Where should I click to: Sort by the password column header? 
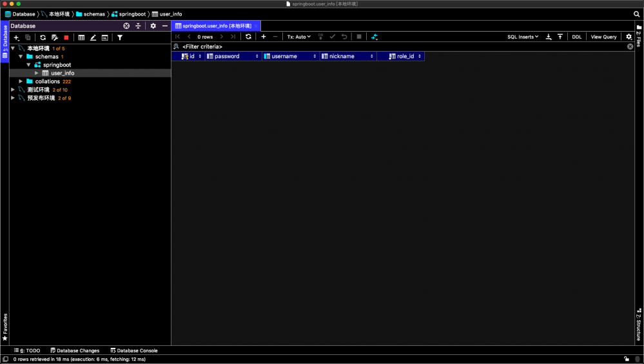pos(233,56)
